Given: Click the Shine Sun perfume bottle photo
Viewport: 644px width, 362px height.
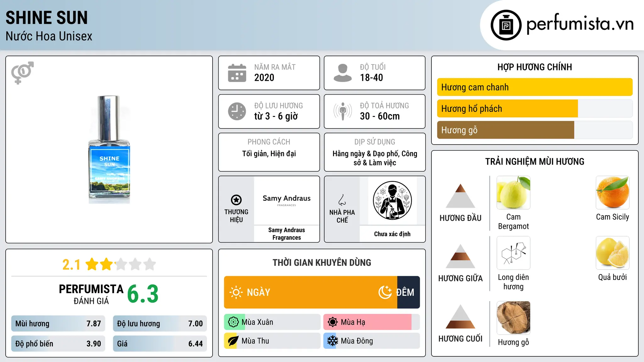Looking at the screenshot, I should [x=109, y=149].
